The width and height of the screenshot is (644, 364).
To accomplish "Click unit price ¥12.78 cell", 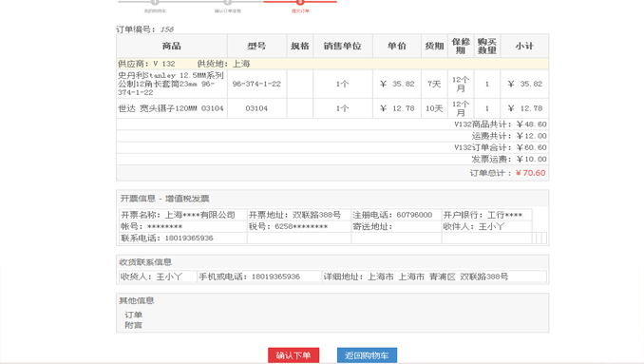I will coord(397,108).
